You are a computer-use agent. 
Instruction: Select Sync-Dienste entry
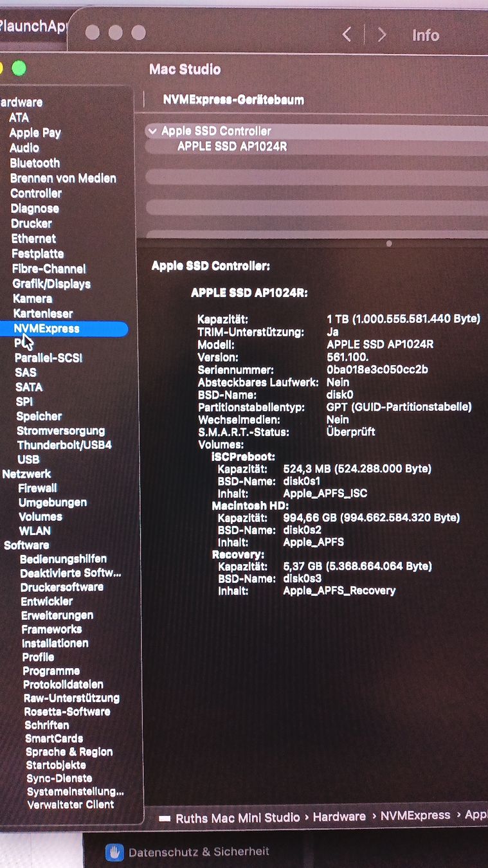[x=59, y=779]
